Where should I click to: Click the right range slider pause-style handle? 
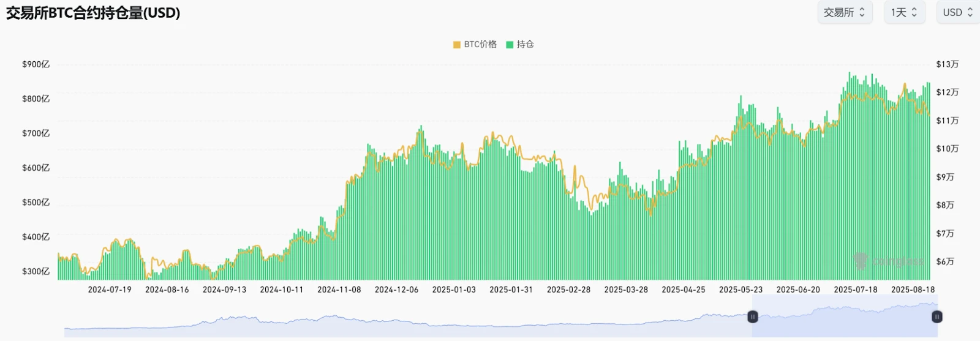[937, 317]
